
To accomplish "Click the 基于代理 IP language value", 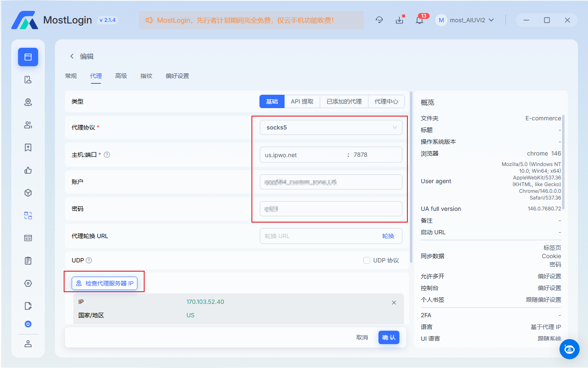I will click(546, 327).
